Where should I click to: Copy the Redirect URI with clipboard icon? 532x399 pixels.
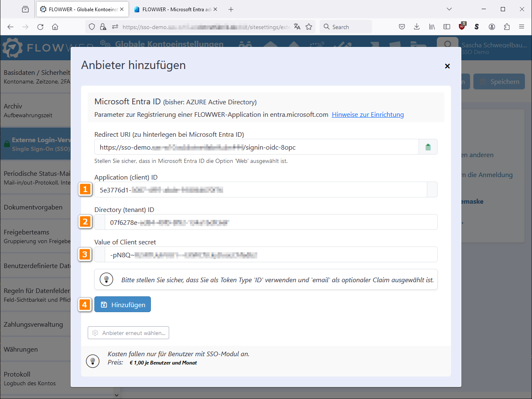tap(428, 147)
